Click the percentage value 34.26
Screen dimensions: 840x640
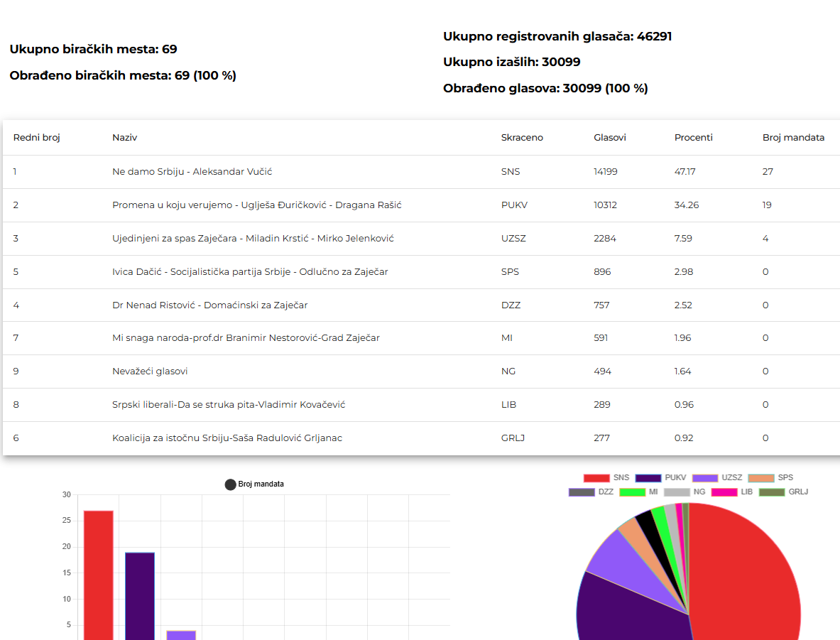coord(687,205)
